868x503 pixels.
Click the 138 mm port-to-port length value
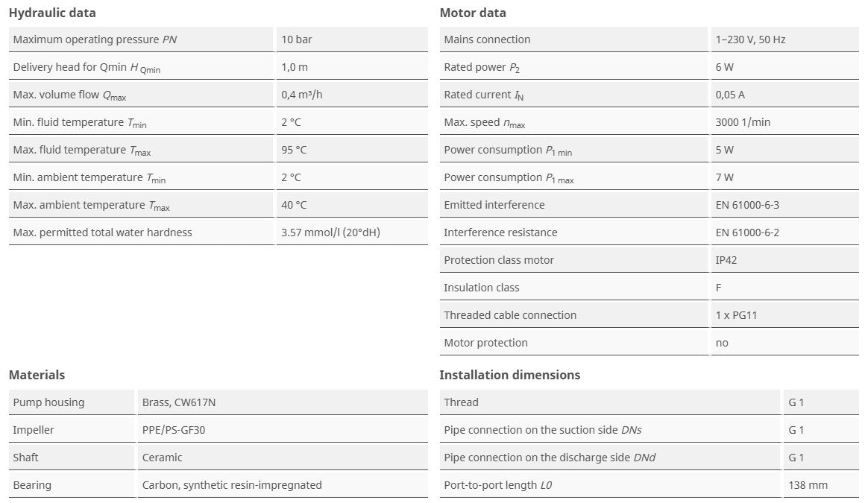pyautogui.click(x=808, y=485)
